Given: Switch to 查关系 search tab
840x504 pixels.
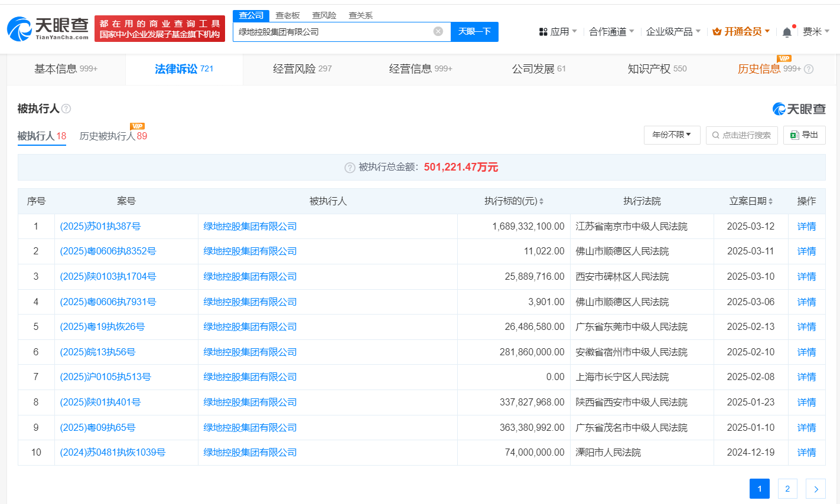Looking at the screenshot, I should pos(360,15).
